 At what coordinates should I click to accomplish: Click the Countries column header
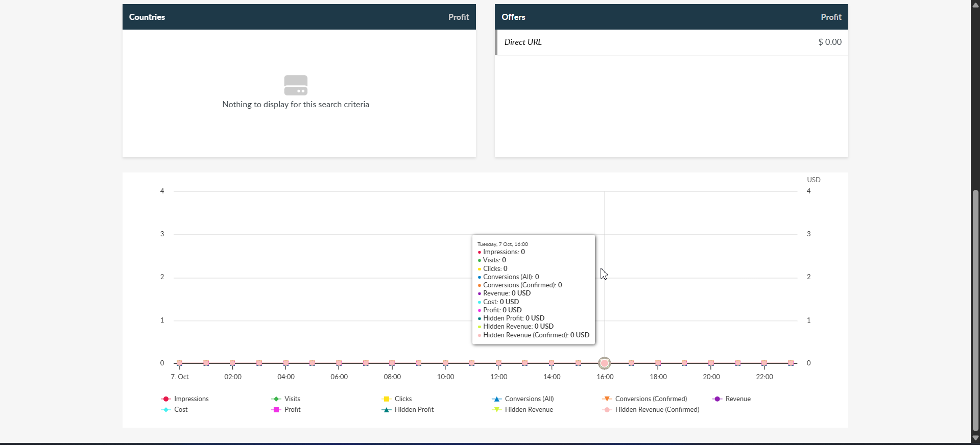147,17
